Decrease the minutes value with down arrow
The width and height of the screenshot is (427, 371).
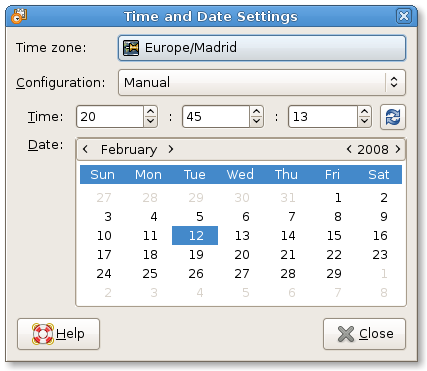tap(257, 122)
